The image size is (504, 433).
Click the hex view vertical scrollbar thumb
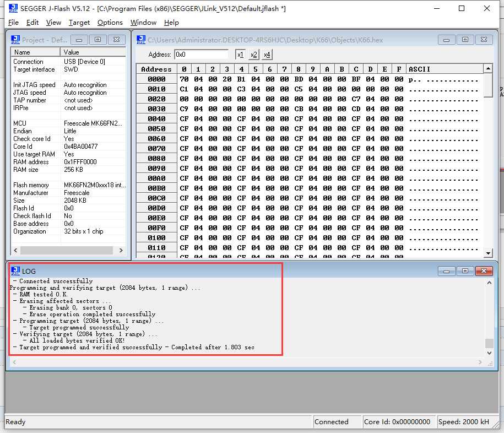click(x=488, y=85)
